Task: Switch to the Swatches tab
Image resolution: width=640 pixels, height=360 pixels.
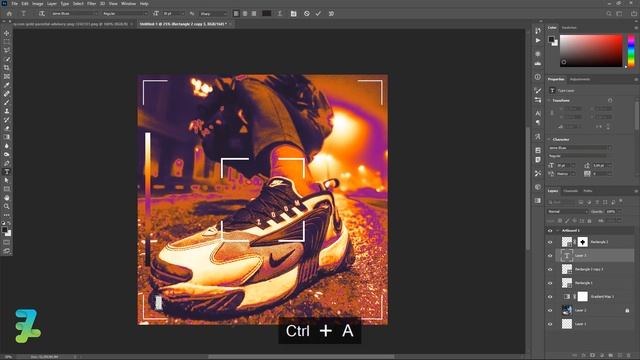Action: click(x=569, y=28)
